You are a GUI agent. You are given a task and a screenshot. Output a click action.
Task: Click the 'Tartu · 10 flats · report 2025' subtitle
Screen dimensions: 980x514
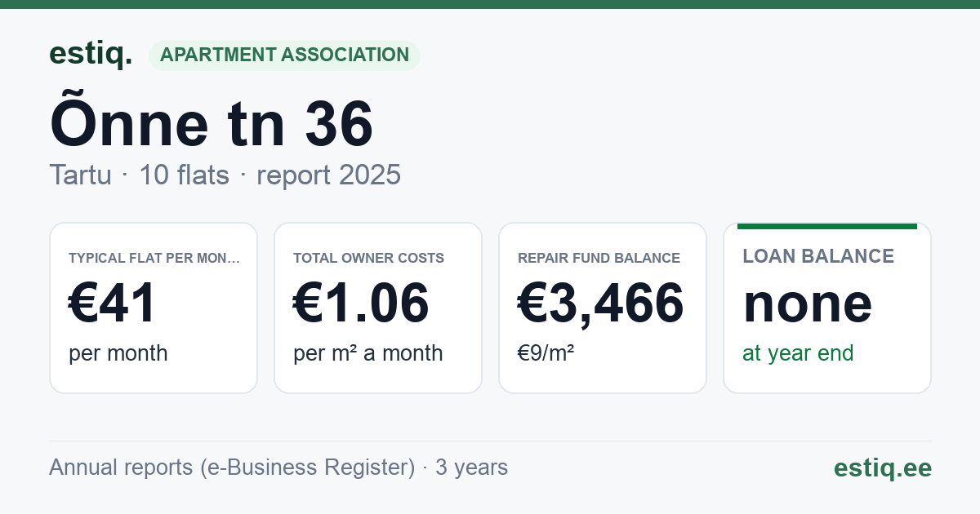coord(225,175)
